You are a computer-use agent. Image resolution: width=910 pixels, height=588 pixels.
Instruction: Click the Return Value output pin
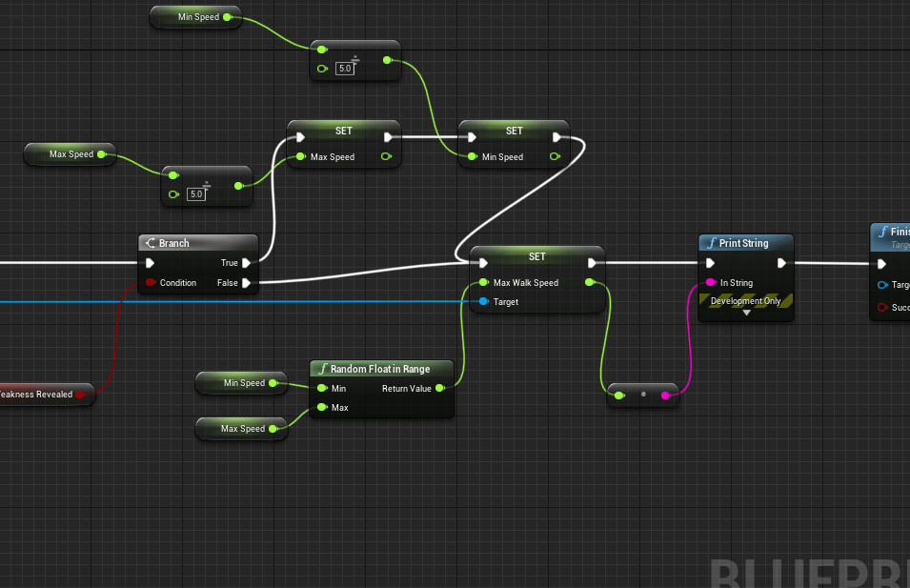(x=439, y=388)
